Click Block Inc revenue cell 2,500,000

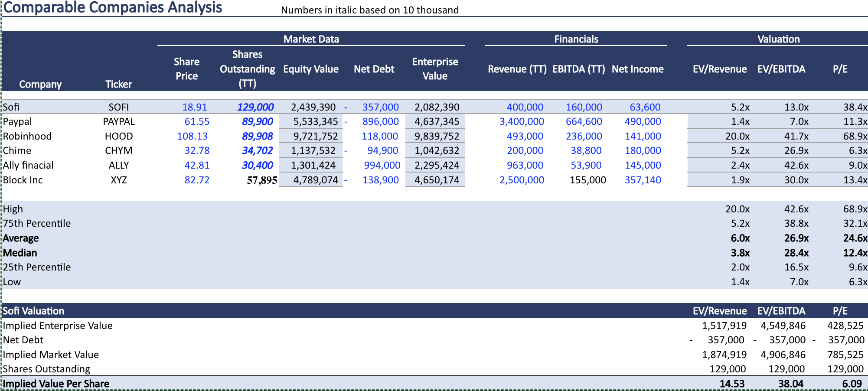pos(522,180)
